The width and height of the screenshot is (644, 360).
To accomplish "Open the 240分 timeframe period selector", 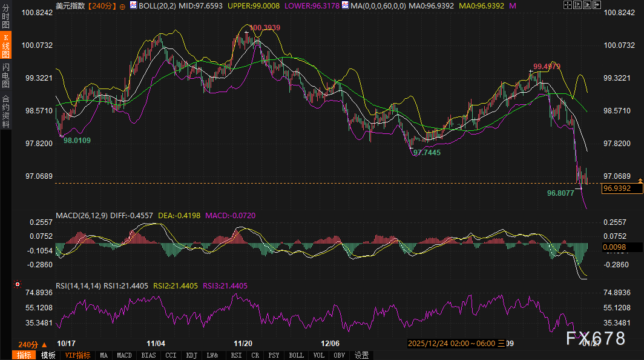I will click(x=32, y=344).
